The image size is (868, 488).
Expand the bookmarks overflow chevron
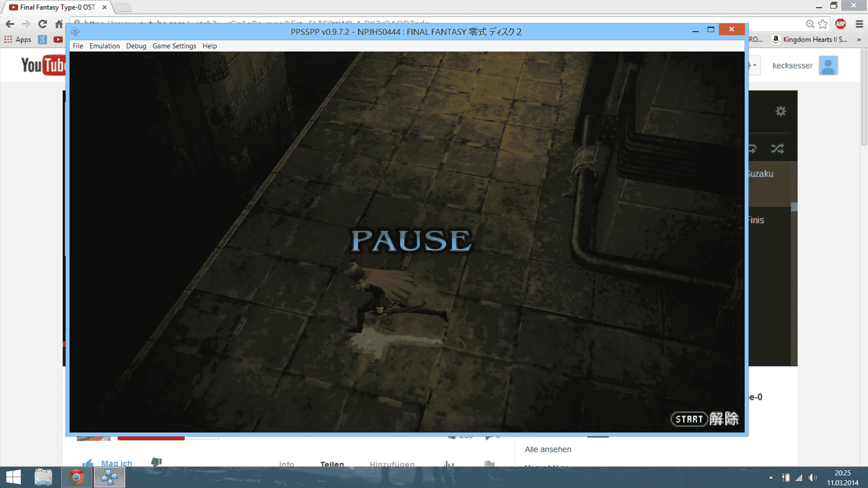tap(859, 40)
